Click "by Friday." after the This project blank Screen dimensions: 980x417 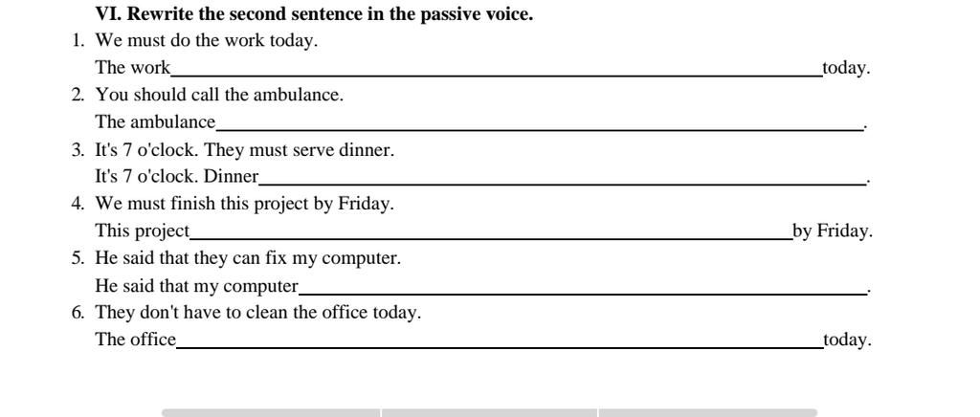[x=832, y=231]
